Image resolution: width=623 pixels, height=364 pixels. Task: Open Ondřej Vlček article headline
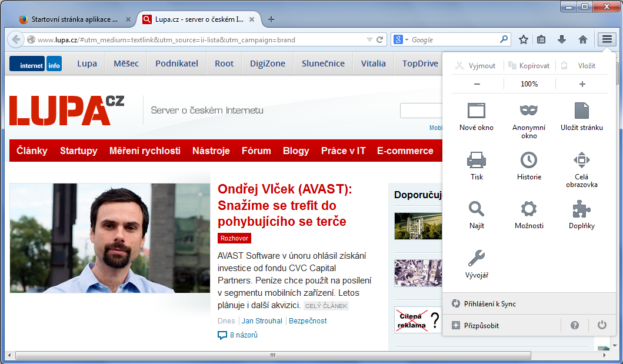pyautogui.click(x=285, y=205)
